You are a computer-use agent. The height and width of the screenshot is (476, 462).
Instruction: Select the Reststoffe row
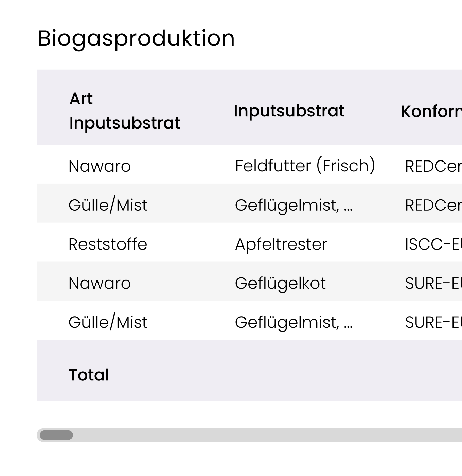click(x=107, y=244)
